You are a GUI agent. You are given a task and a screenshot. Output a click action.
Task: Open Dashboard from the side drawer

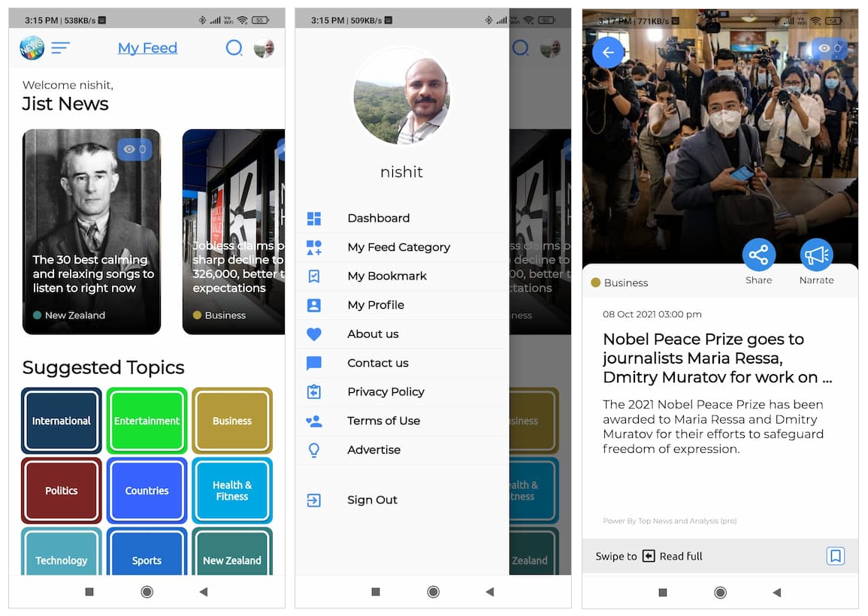click(378, 219)
